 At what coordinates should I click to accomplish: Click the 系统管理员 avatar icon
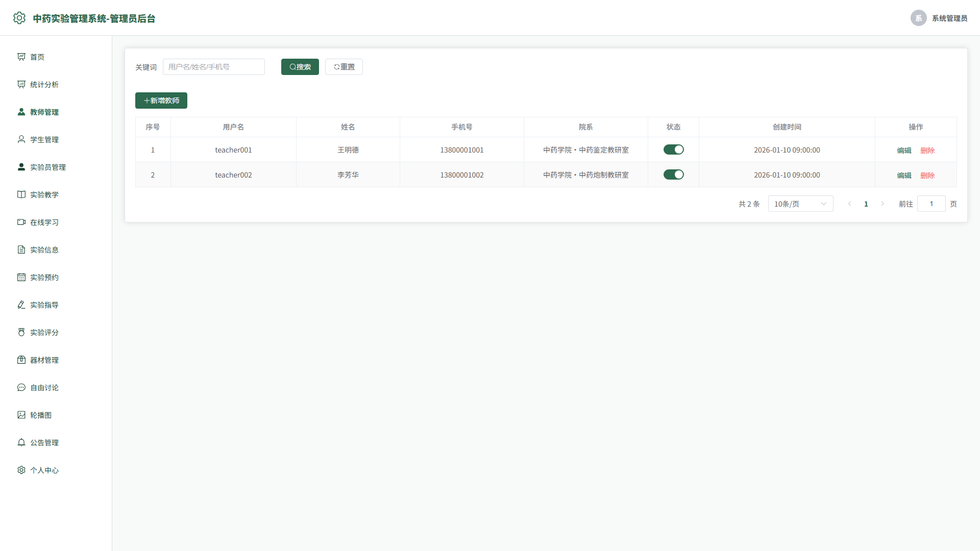click(x=919, y=18)
